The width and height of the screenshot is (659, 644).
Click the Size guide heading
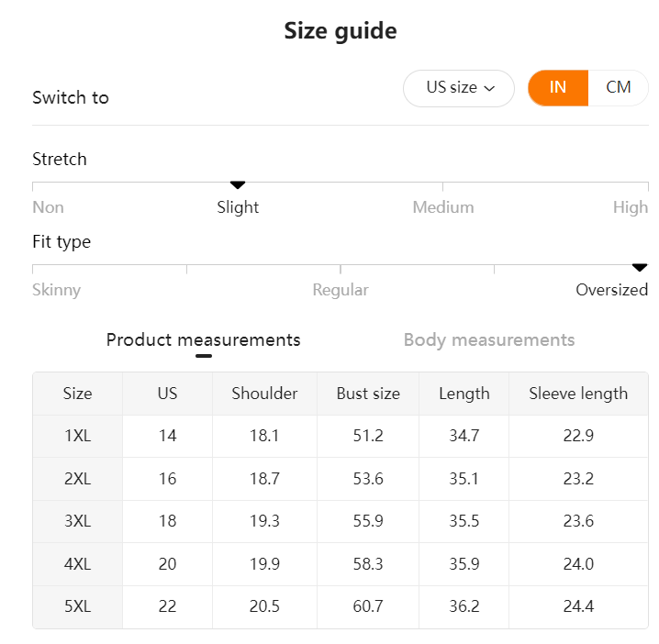coord(341,31)
